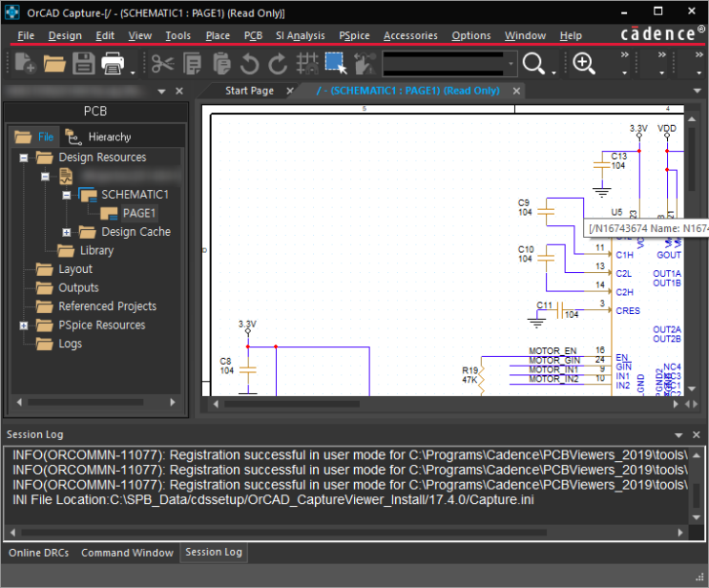Image resolution: width=709 pixels, height=588 pixels.
Task: Open the Command Window tab
Action: (x=127, y=553)
